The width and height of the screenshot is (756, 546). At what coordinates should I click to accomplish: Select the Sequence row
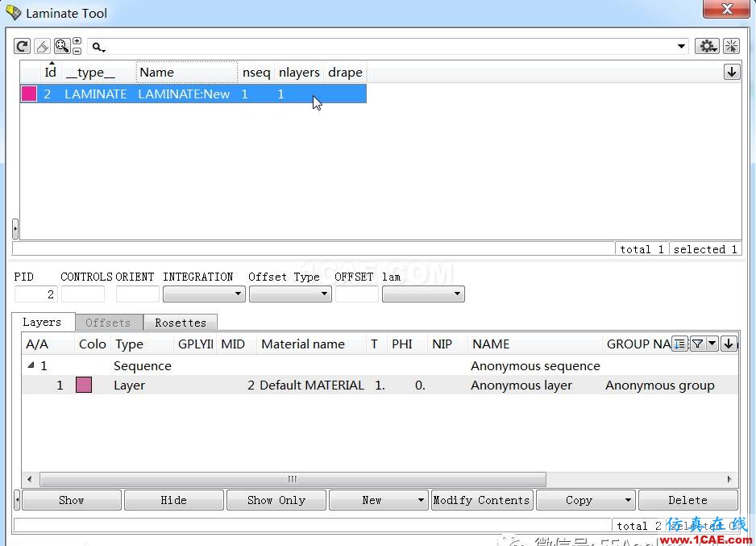[x=380, y=366]
